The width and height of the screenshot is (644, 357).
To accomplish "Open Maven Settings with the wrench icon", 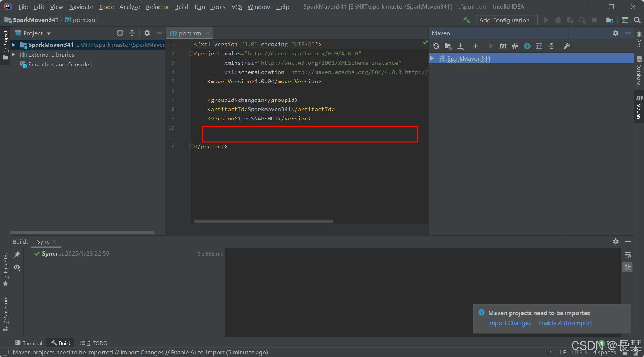I will coord(567,46).
